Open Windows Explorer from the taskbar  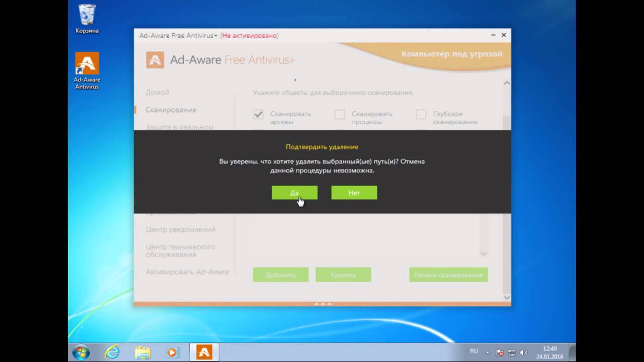142,352
